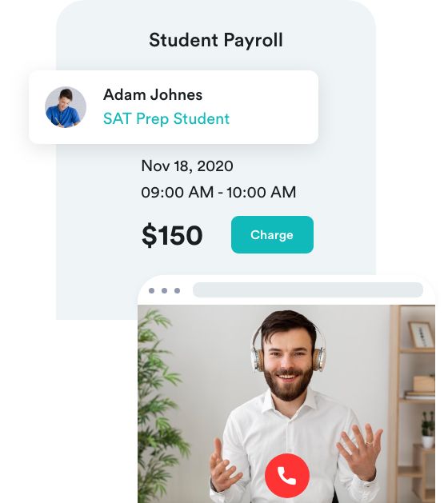This screenshot has height=503, width=448.
Task: Click the framed picture on the shelf
Action: click(422, 335)
